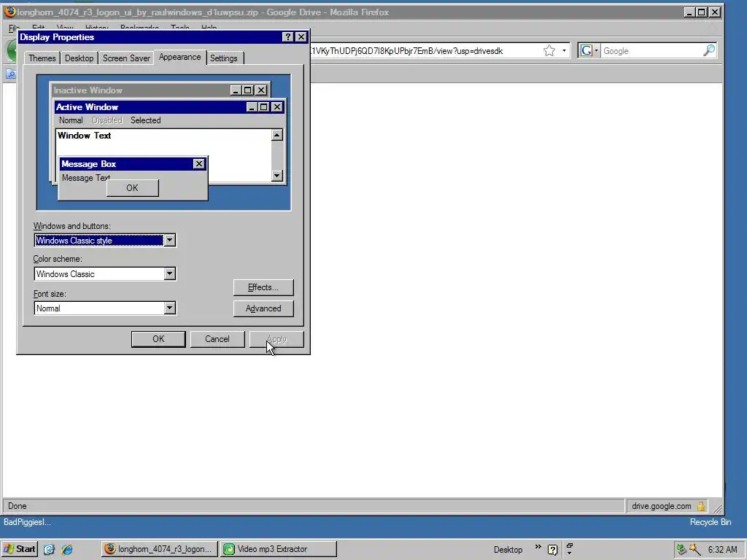The height and width of the screenshot is (560, 747).
Task: Click Cancel in Display Properties
Action: (x=217, y=339)
